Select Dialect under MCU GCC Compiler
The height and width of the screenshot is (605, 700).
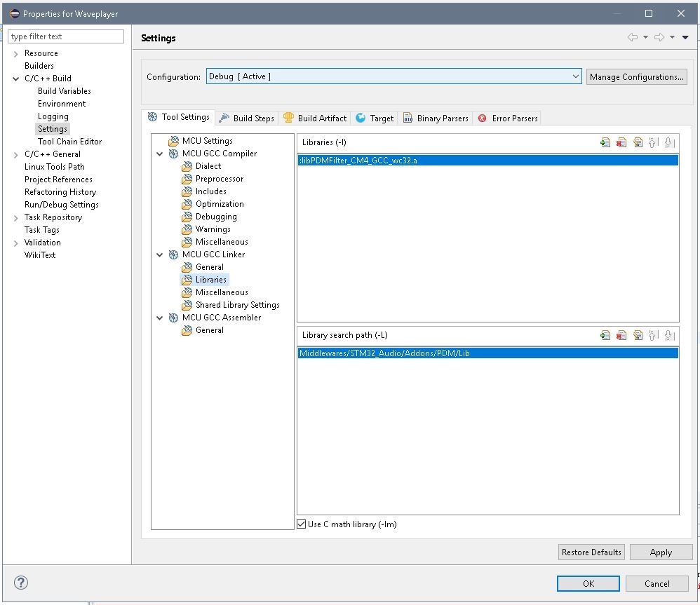208,166
